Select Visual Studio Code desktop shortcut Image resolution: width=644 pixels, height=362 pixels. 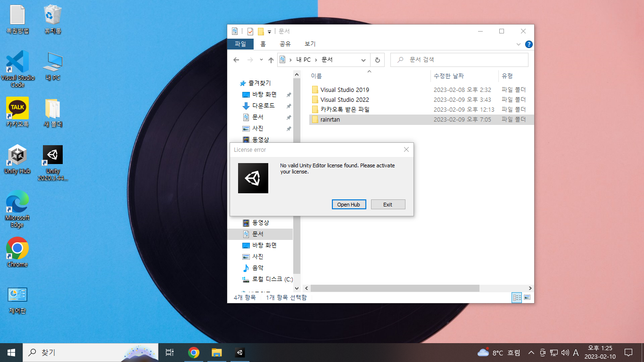pos(17,69)
